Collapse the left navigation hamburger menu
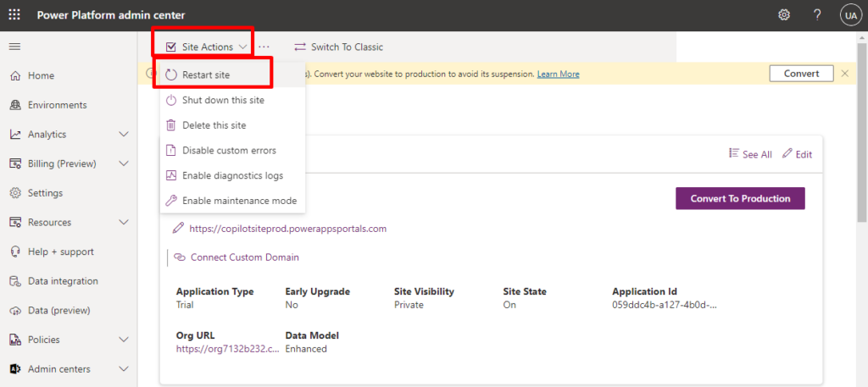Image resolution: width=868 pixels, height=387 pixels. click(15, 47)
